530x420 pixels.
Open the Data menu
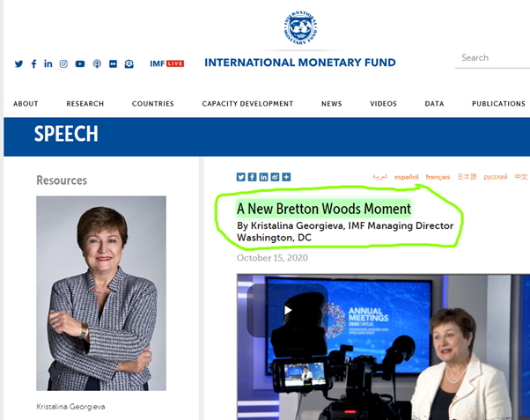pyautogui.click(x=434, y=104)
